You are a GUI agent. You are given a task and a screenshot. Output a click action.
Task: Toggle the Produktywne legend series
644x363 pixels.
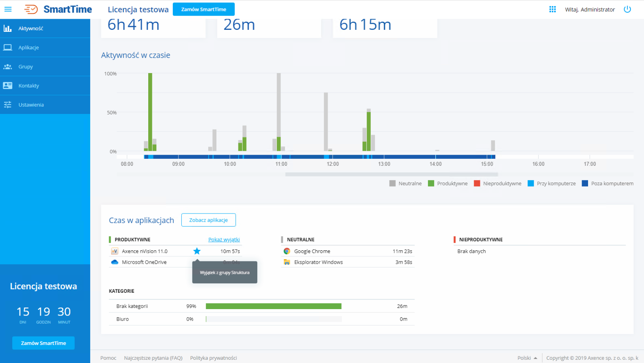(x=448, y=184)
